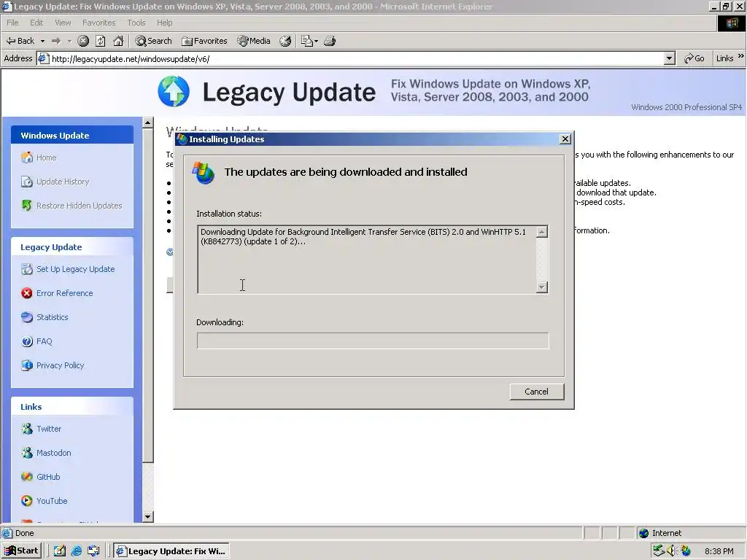Click the YouTube sidebar icon
The width and height of the screenshot is (747, 560).
[x=27, y=501]
